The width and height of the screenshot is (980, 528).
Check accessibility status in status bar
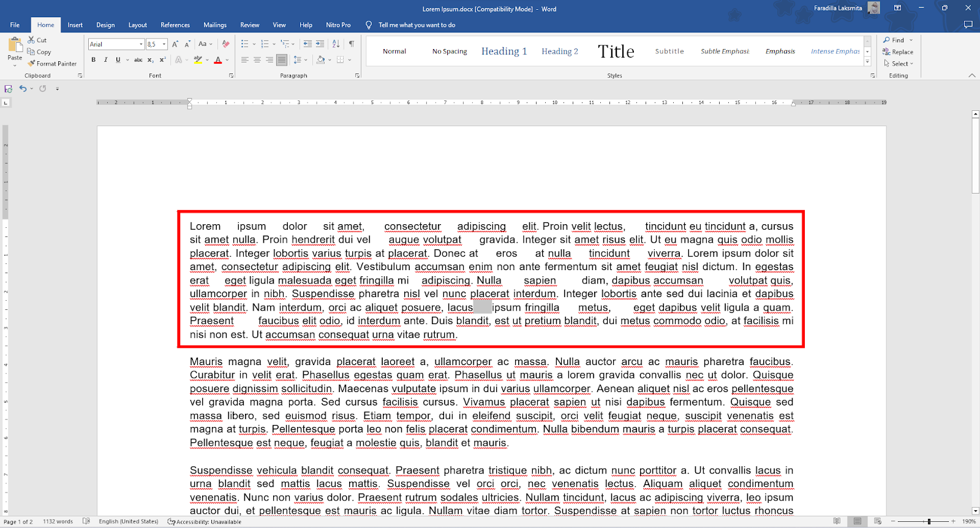[x=205, y=522]
